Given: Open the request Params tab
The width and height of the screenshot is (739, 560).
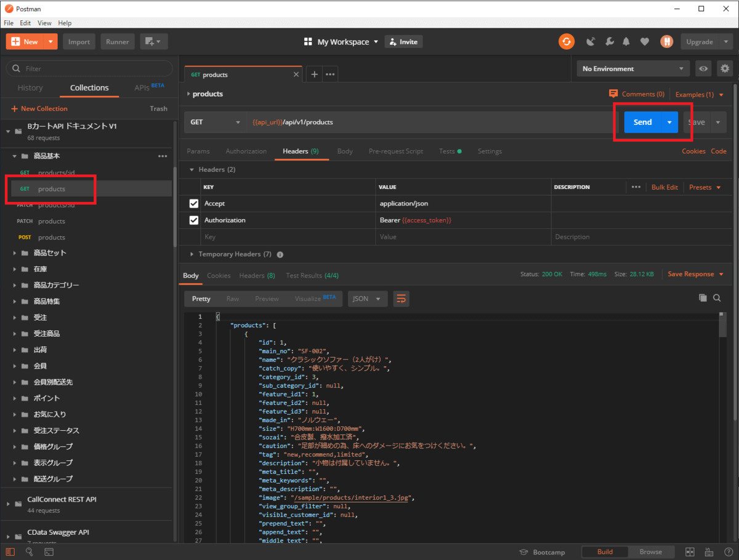Looking at the screenshot, I should click(198, 151).
